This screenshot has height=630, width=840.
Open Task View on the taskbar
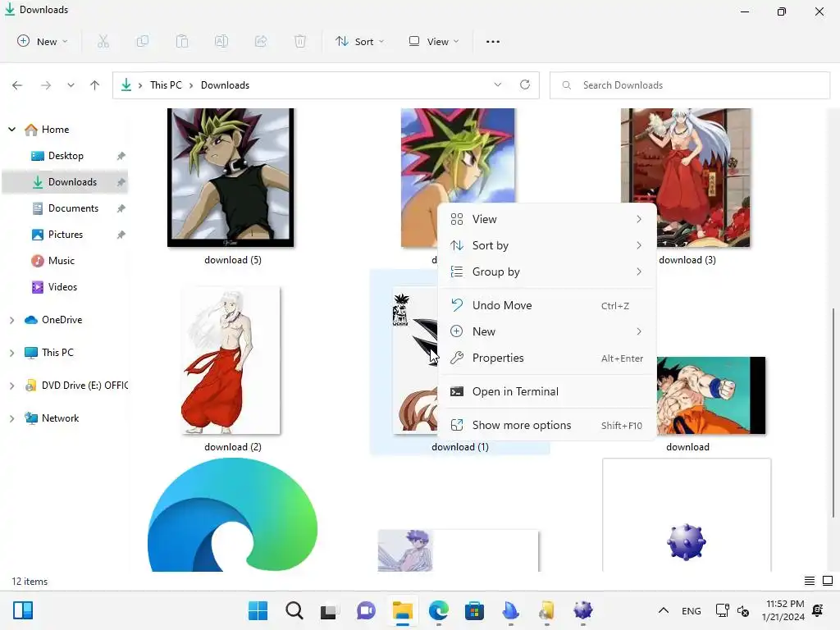[x=330, y=611]
